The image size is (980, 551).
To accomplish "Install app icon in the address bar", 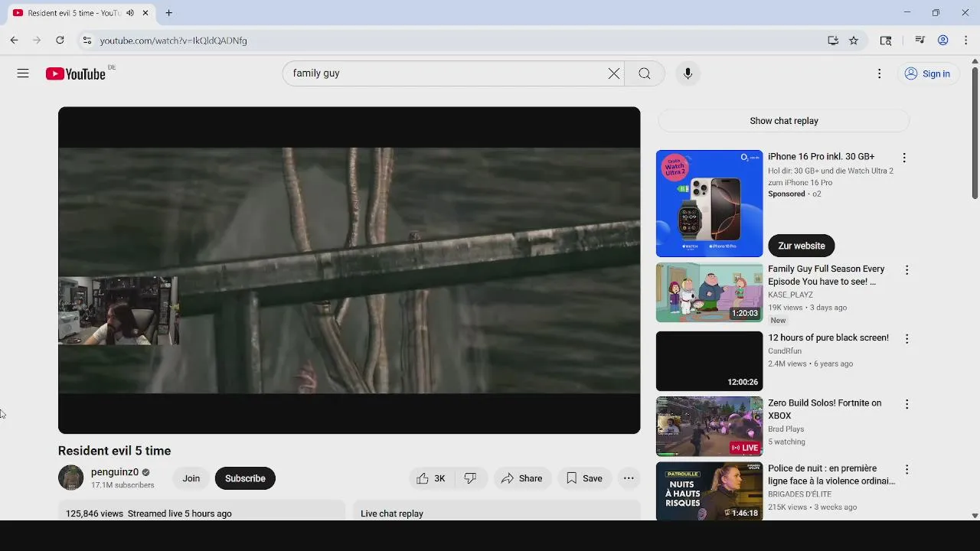I will pyautogui.click(x=833, y=41).
